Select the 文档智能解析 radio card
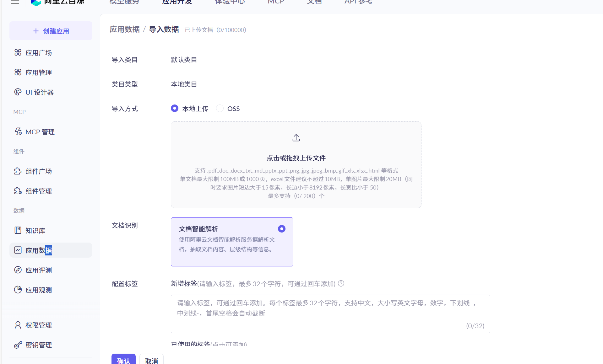603x364 pixels. (281, 229)
